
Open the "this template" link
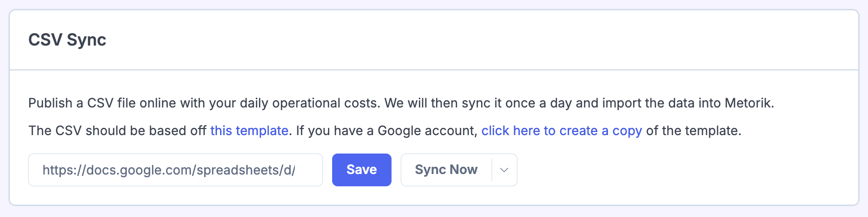click(x=249, y=131)
